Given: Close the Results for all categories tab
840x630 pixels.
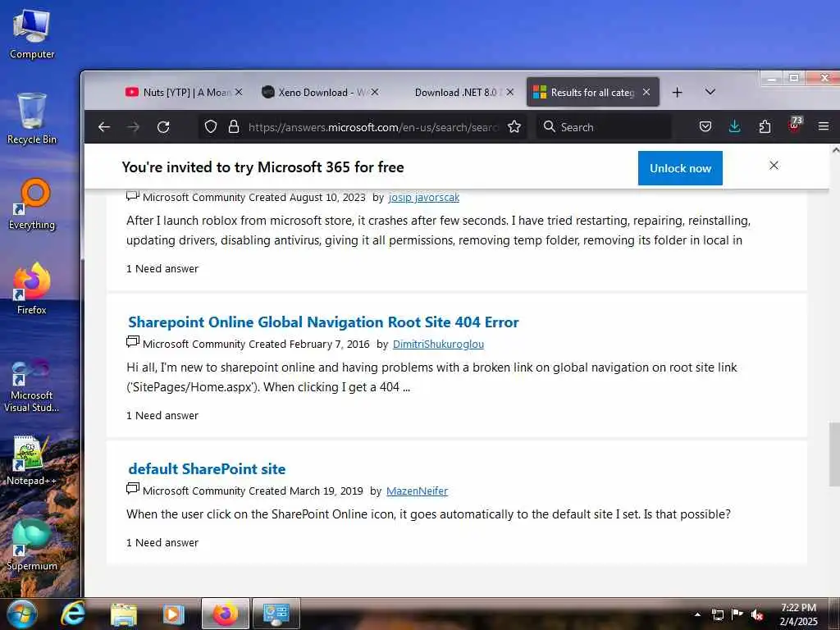Looking at the screenshot, I should tap(646, 92).
